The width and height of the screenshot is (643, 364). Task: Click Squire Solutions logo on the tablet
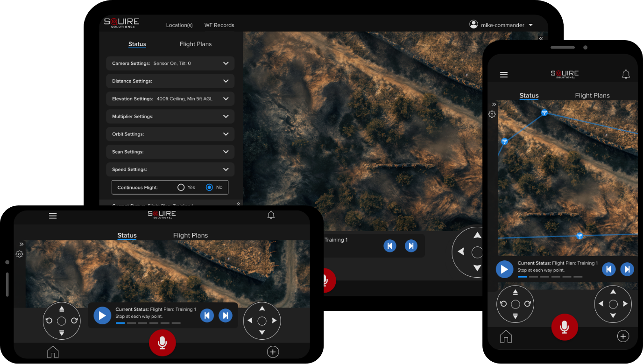coord(121,22)
